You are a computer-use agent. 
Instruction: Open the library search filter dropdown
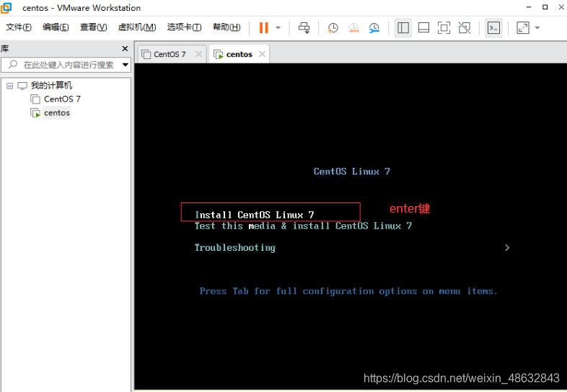point(125,65)
